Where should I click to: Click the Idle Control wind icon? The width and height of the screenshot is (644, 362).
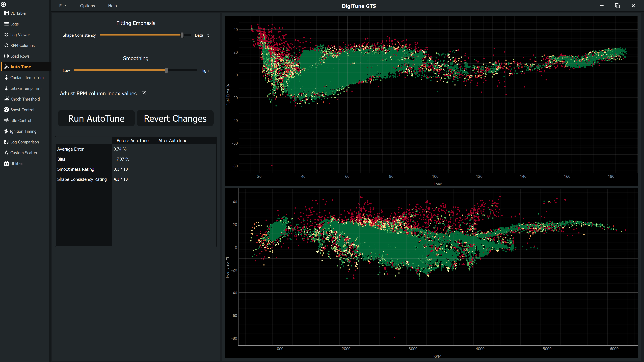pos(6,120)
